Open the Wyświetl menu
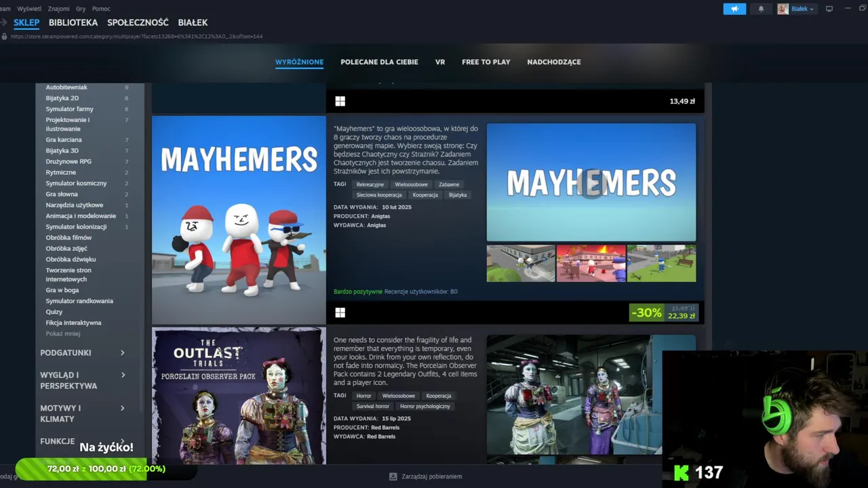 [x=28, y=9]
